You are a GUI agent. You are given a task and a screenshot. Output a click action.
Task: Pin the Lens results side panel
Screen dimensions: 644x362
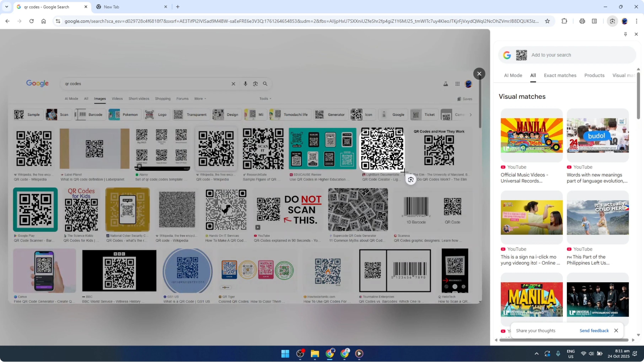tap(626, 34)
